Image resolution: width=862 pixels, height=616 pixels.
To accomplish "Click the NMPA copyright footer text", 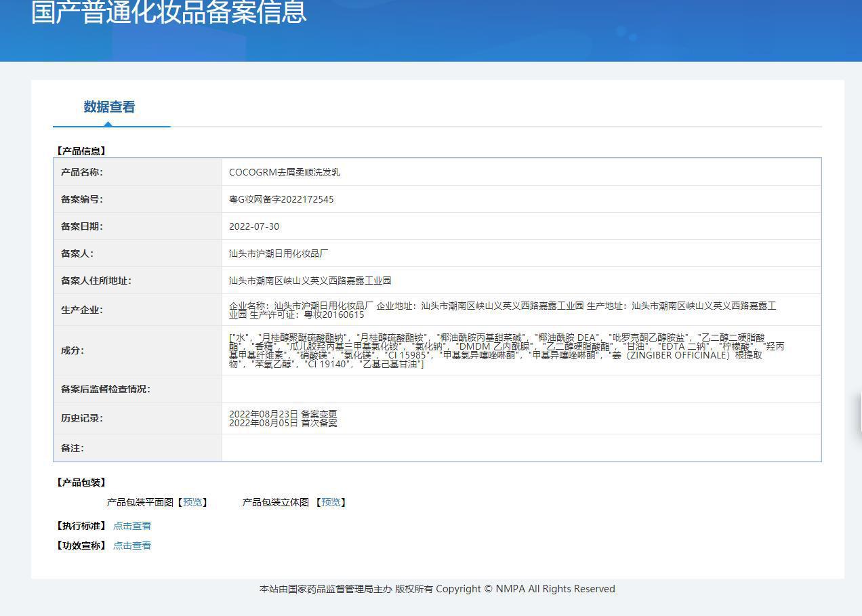I will click(x=437, y=589).
